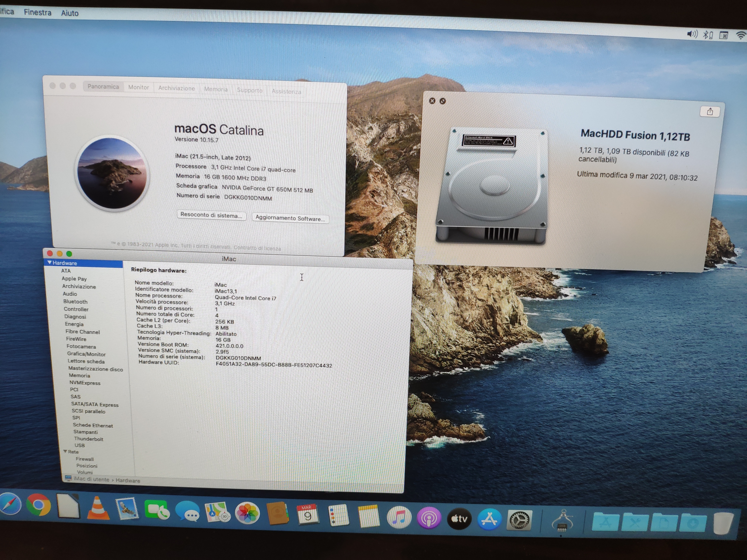This screenshot has height=560, width=747.
Task: Select Thunderbolt in the sidebar
Action: click(x=88, y=439)
